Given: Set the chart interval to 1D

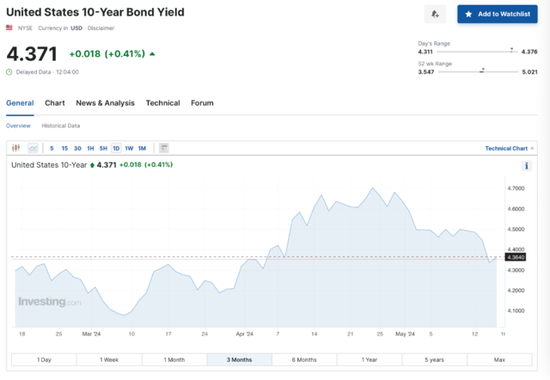Looking at the screenshot, I should [116, 148].
